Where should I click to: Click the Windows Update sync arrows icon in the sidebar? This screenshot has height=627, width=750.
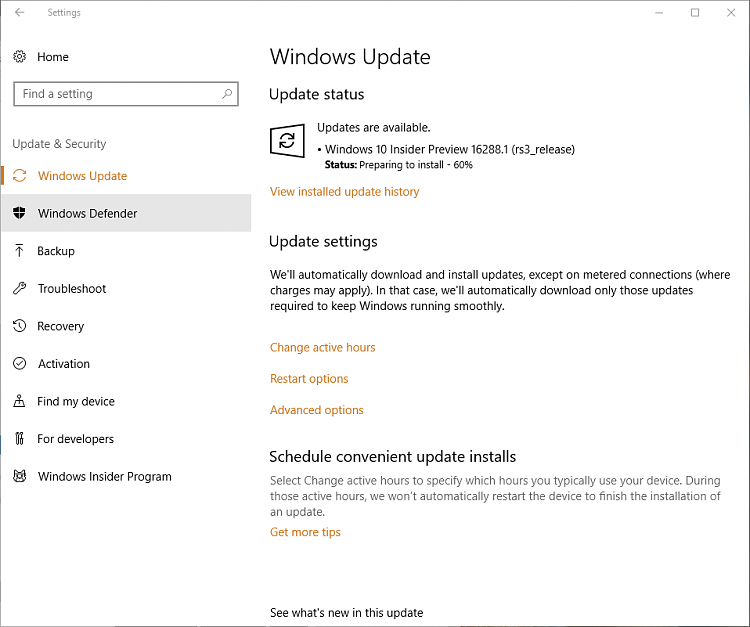(x=19, y=176)
